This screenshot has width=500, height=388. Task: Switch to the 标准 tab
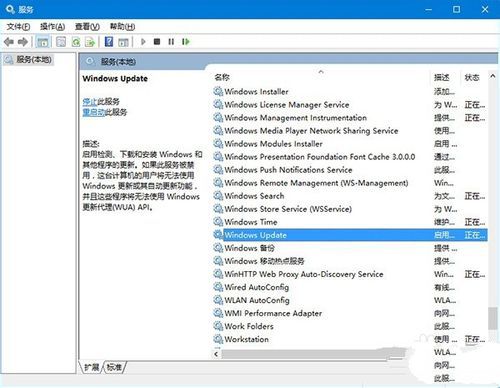114,367
